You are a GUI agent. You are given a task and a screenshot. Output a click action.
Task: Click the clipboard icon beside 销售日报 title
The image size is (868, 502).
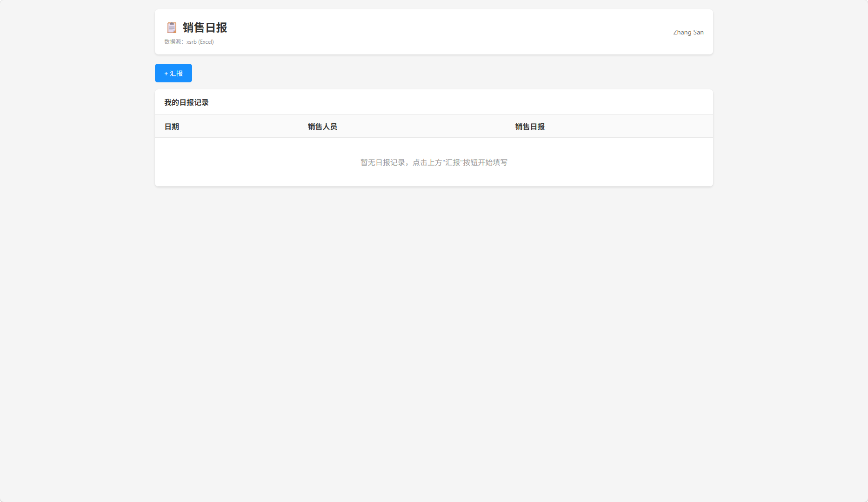171,27
